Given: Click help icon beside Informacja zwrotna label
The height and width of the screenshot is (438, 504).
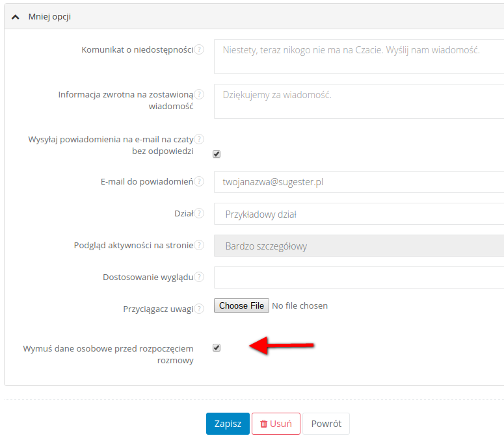Looking at the screenshot, I should [x=200, y=94].
